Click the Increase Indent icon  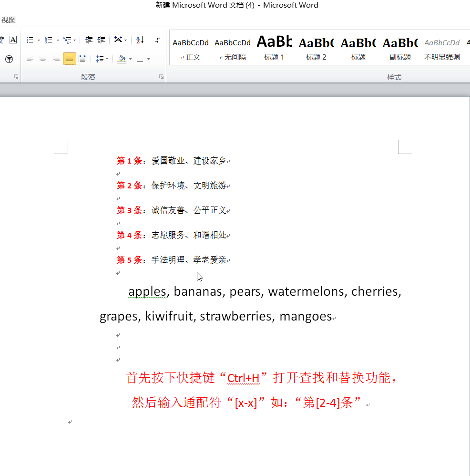click(x=101, y=40)
